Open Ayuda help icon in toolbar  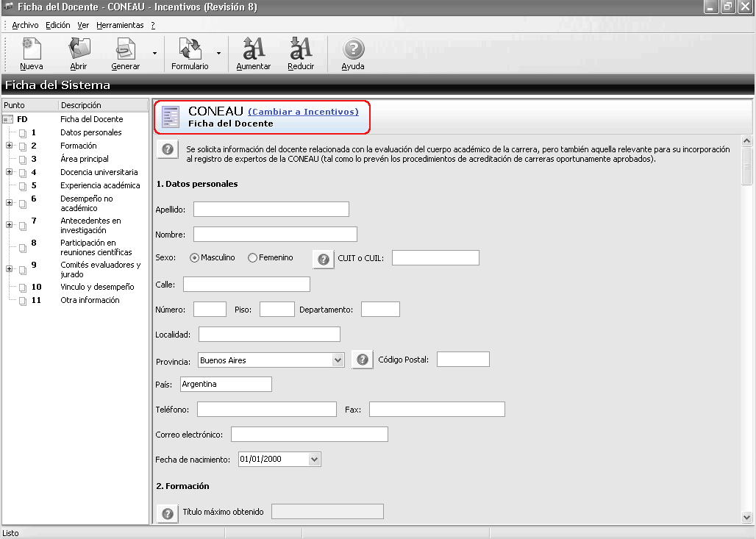(353, 53)
